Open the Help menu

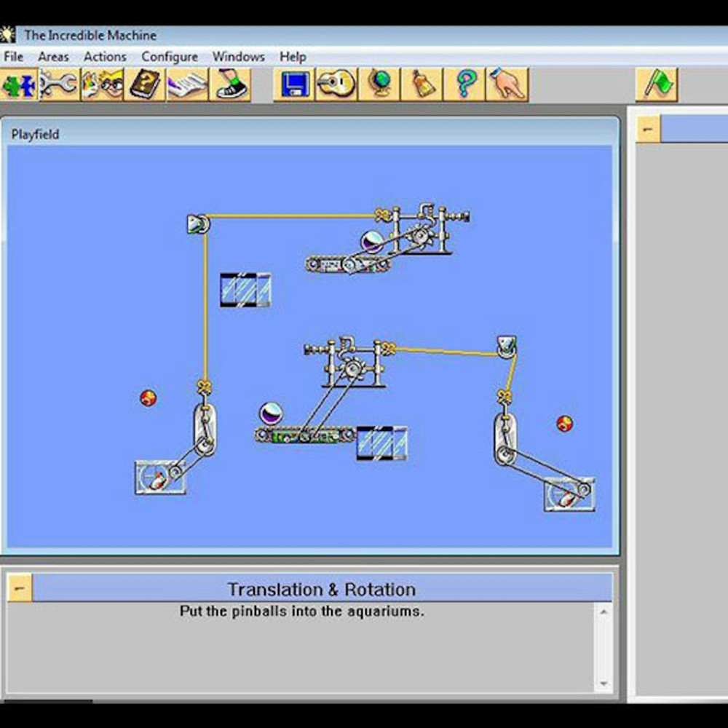click(x=293, y=57)
